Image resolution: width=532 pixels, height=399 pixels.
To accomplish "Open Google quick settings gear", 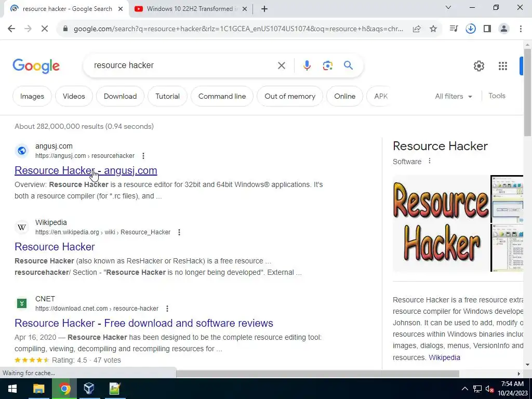I will point(478,66).
